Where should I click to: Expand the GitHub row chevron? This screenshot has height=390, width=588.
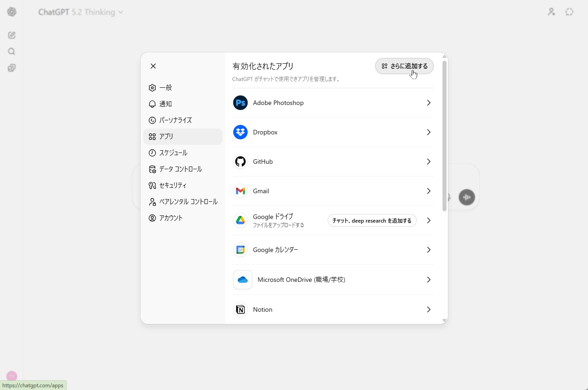[x=429, y=162]
